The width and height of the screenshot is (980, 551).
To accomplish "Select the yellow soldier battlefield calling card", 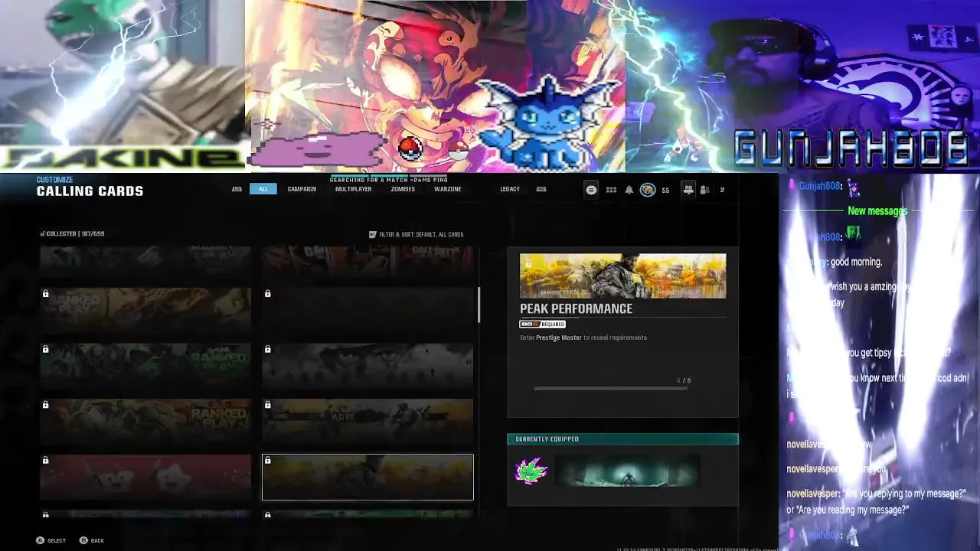I will [x=367, y=422].
